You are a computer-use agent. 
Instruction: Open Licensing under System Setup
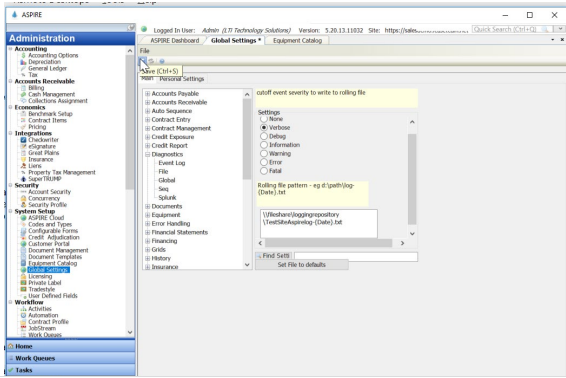(40, 276)
